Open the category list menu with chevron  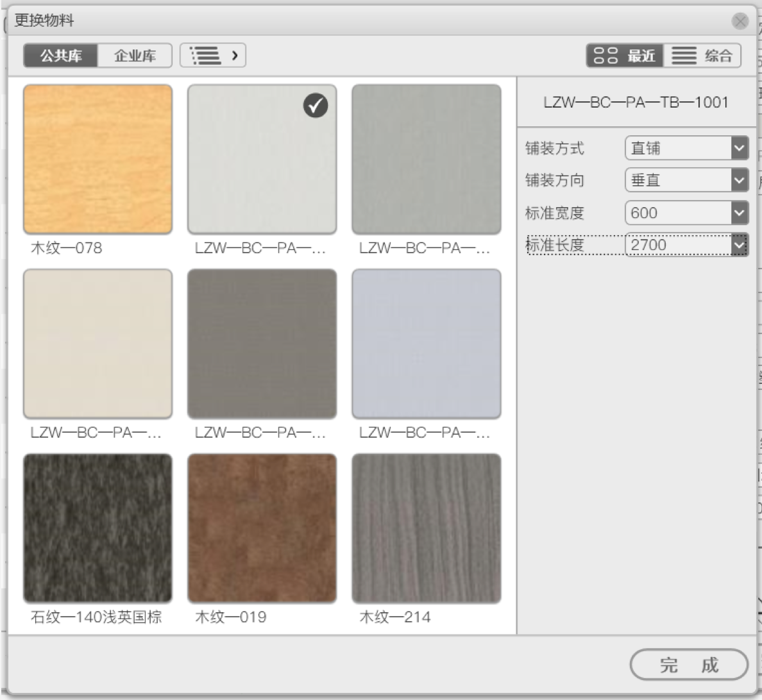click(x=213, y=55)
